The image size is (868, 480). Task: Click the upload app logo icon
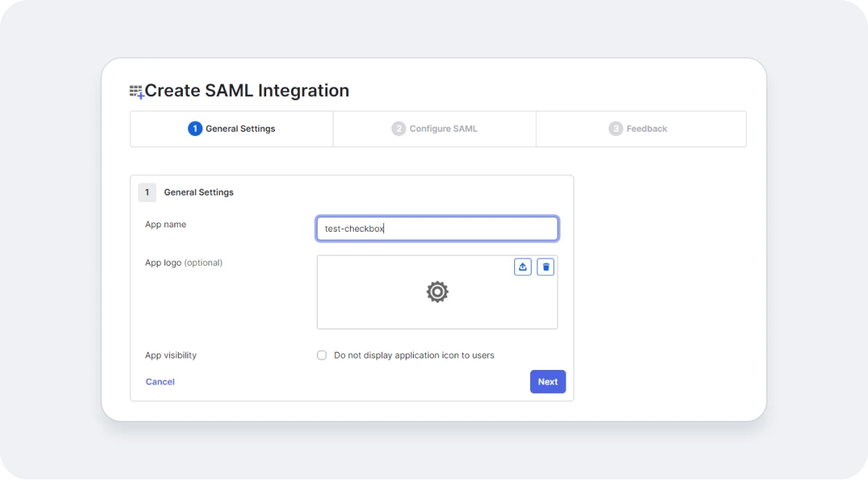click(523, 266)
